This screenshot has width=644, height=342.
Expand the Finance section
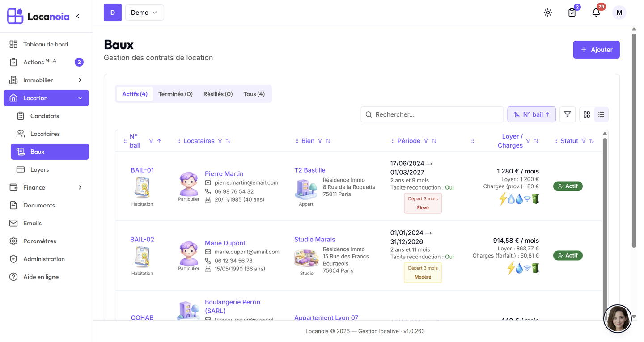click(46, 187)
